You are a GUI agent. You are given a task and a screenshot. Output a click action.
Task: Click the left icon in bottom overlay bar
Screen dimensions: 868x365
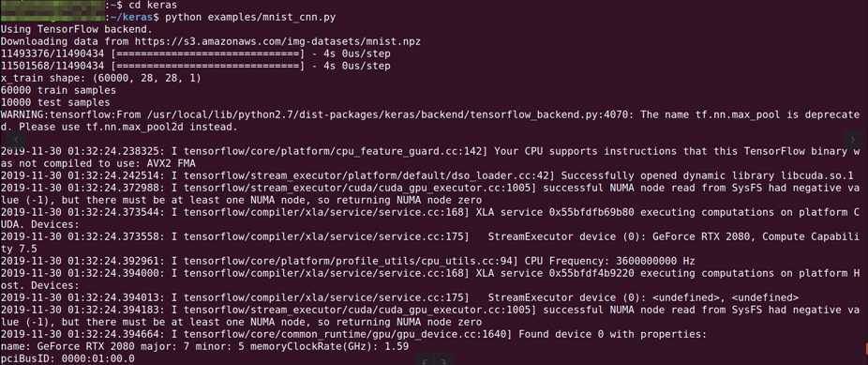[x=426, y=361]
